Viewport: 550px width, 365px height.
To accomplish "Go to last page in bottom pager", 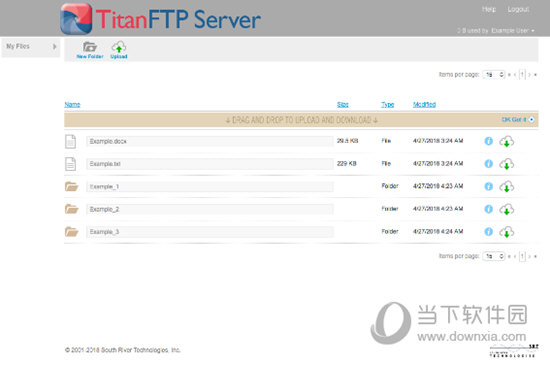I will click(x=535, y=256).
